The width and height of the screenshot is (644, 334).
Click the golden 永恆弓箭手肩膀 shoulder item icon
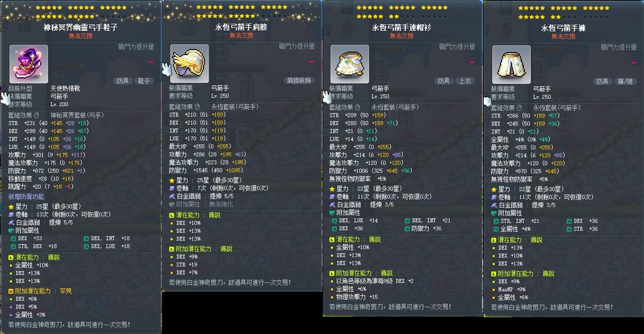(189, 64)
